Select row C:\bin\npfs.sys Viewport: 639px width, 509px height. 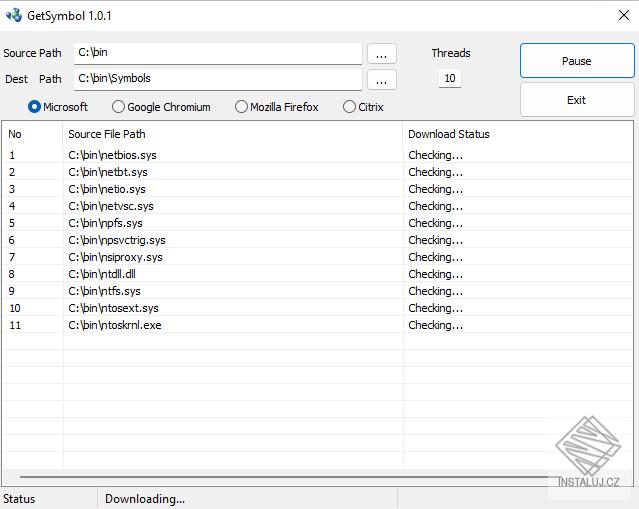(318, 223)
